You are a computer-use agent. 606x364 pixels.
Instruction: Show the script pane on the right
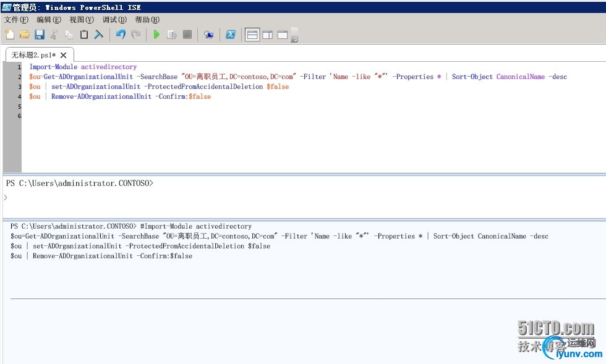coord(267,35)
